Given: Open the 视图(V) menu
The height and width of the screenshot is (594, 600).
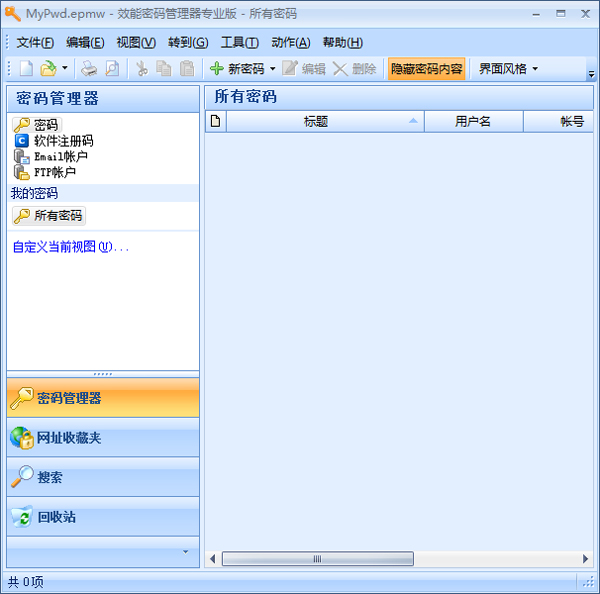Looking at the screenshot, I should (x=136, y=42).
